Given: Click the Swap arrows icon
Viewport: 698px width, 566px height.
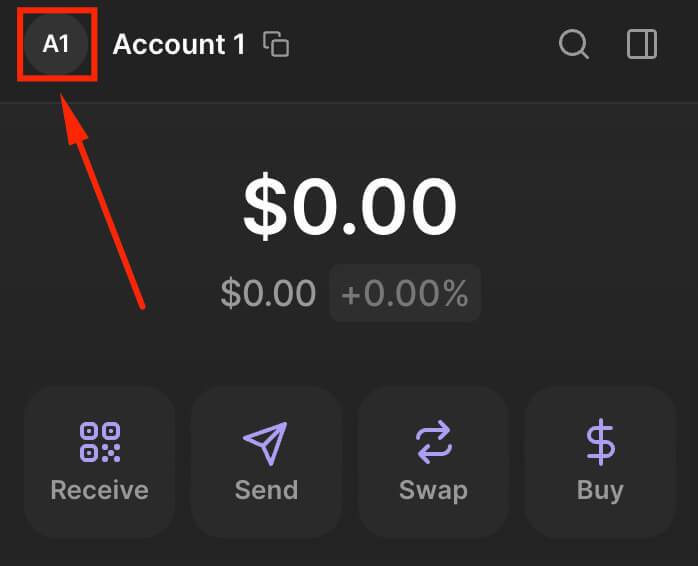Looking at the screenshot, I should pyautogui.click(x=433, y=442).
